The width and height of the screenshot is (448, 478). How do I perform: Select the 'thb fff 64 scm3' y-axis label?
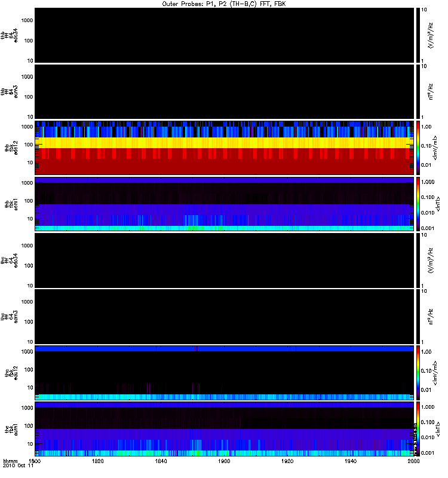coord(9,92)
